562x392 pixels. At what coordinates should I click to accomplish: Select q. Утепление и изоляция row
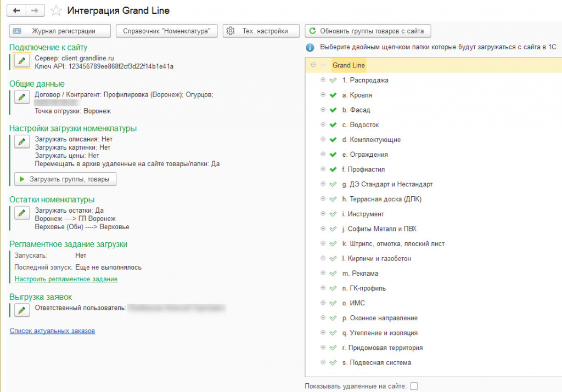tap(434, 333)
